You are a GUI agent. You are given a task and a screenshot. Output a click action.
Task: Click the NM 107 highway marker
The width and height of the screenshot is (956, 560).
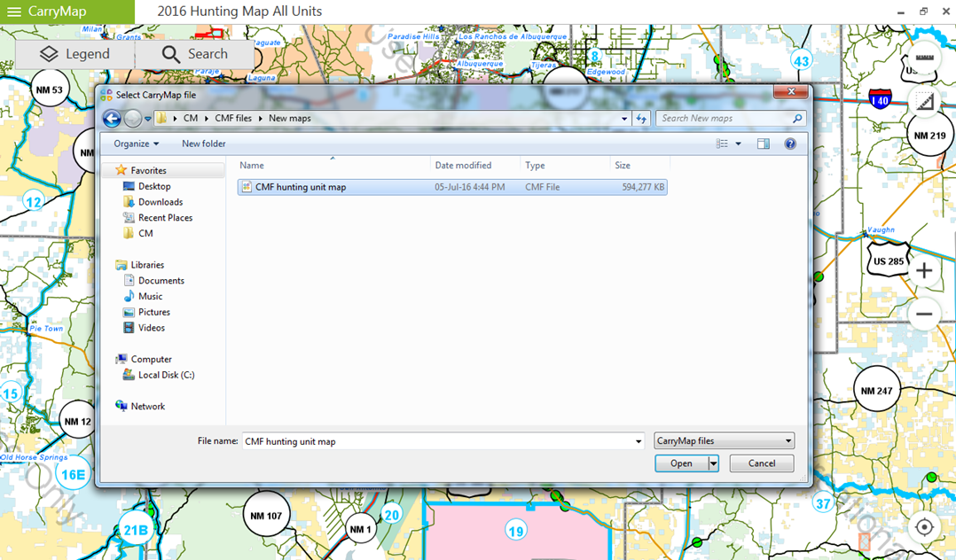[x=266, y=516]
